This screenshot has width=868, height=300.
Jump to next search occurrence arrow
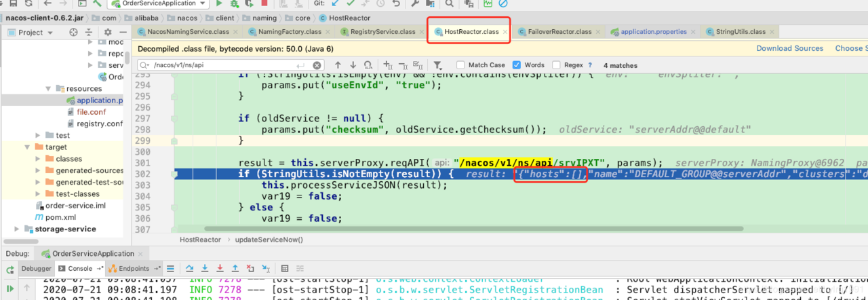352,65
